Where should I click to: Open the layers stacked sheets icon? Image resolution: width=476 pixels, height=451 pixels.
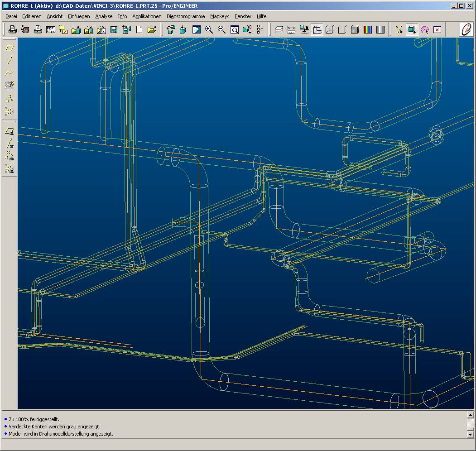[279, 29]
